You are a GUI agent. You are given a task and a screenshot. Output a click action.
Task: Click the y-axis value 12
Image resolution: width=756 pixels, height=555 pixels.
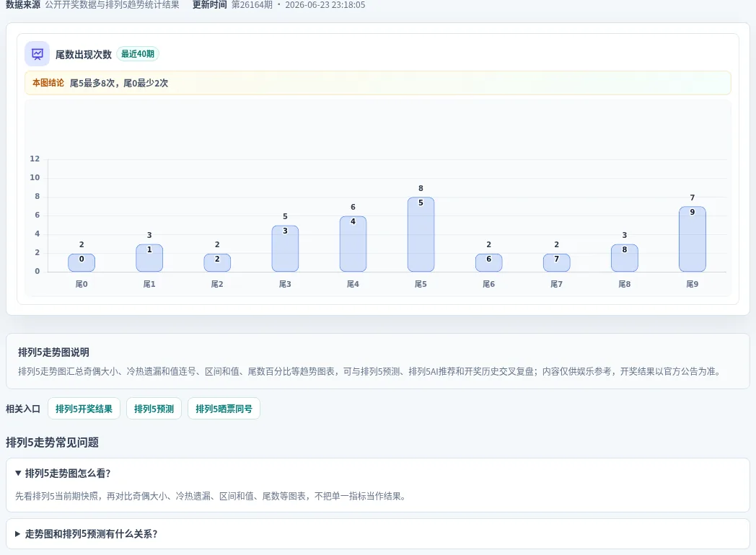click(x=35, y=159)
